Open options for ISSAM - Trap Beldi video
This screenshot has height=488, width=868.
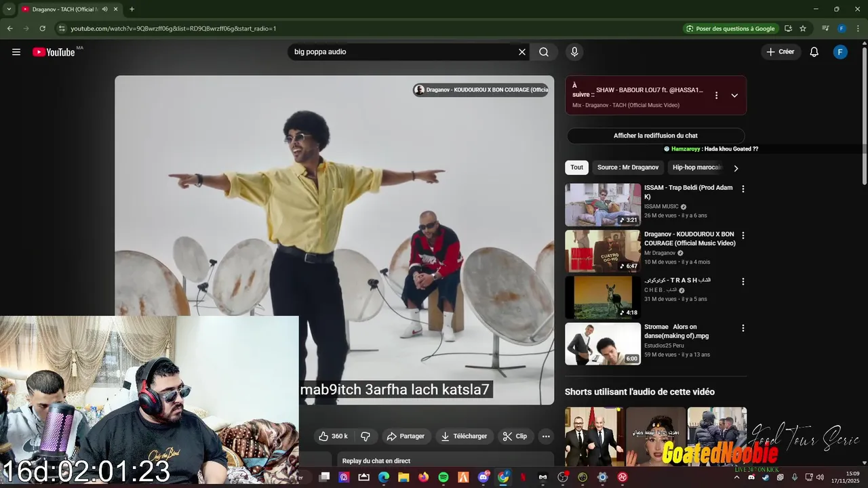click(x=743, y=189)
